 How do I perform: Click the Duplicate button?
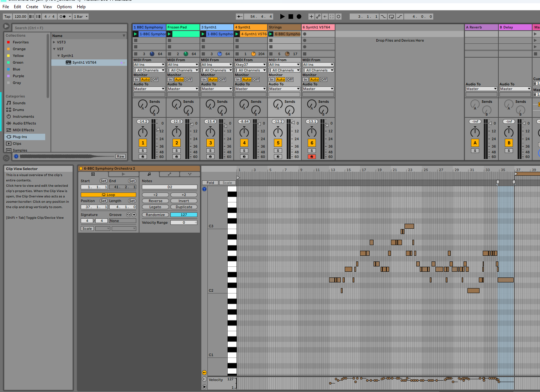(184, 207)
